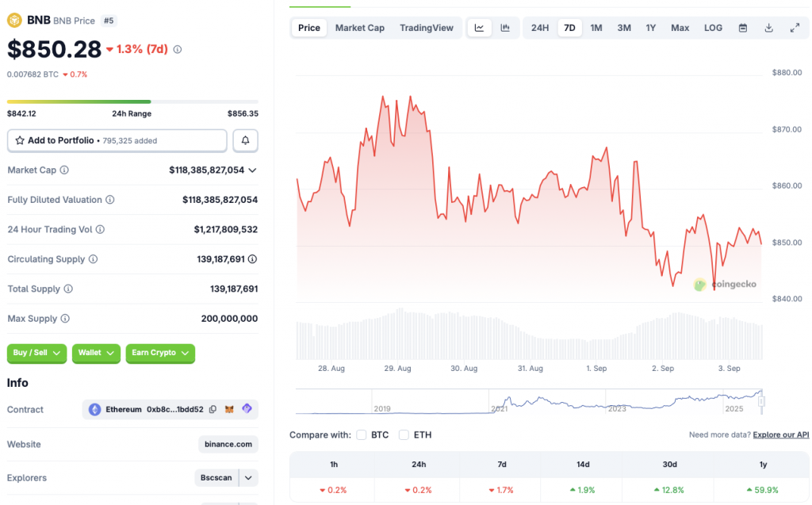This screenshot has height=505, width=812.
Task: Click the star icon in Add to Portfolio
Action: pyautogui.click(x=20, y=140)
